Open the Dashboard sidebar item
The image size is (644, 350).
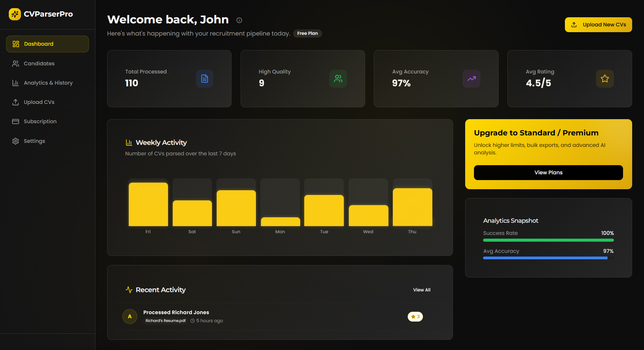[x=47, y=44]
